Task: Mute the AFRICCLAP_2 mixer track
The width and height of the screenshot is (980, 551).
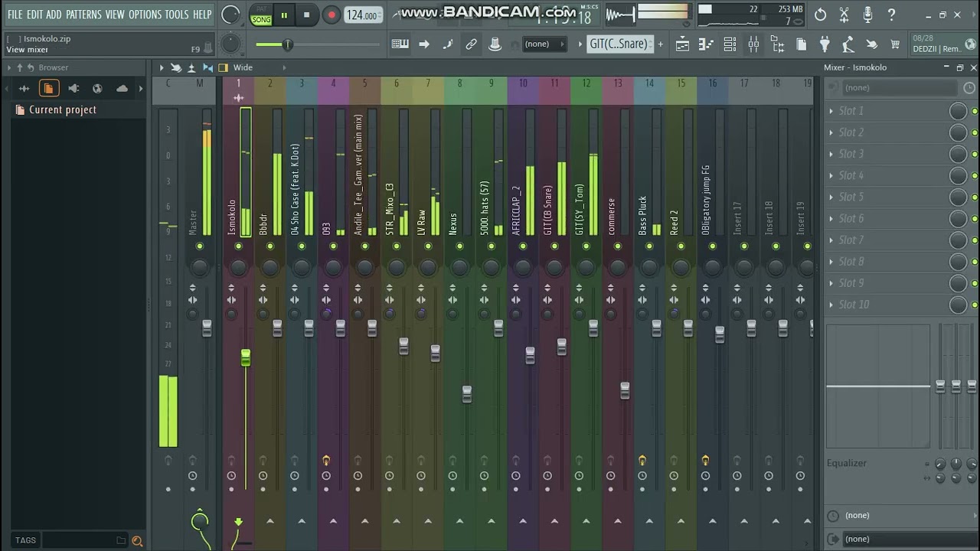Action: [x=523, y=246]
